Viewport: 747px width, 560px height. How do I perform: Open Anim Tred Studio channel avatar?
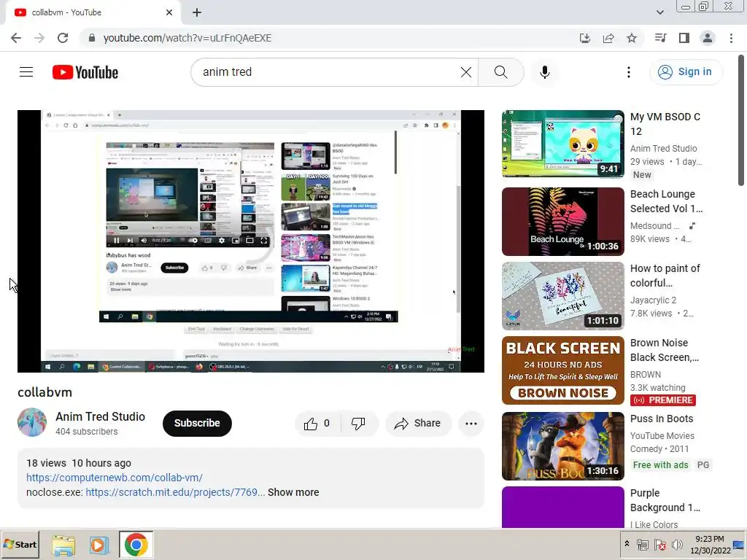(32, 422)
